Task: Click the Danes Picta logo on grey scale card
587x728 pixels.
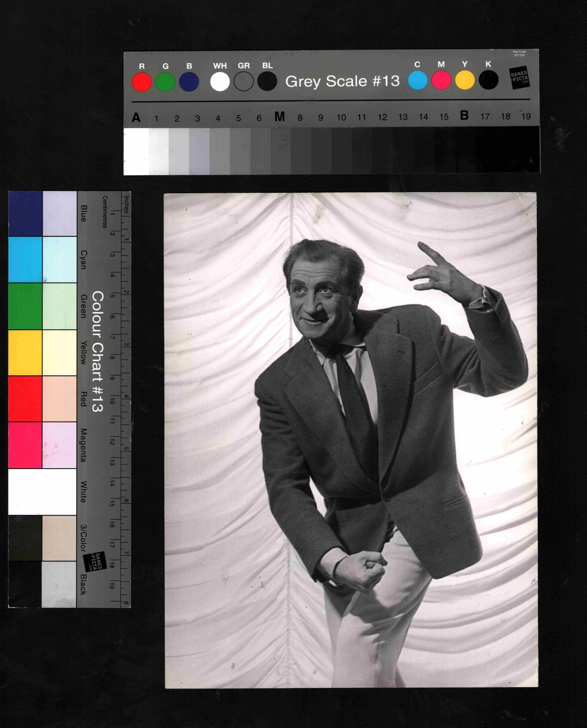Action: coord(519,78)
